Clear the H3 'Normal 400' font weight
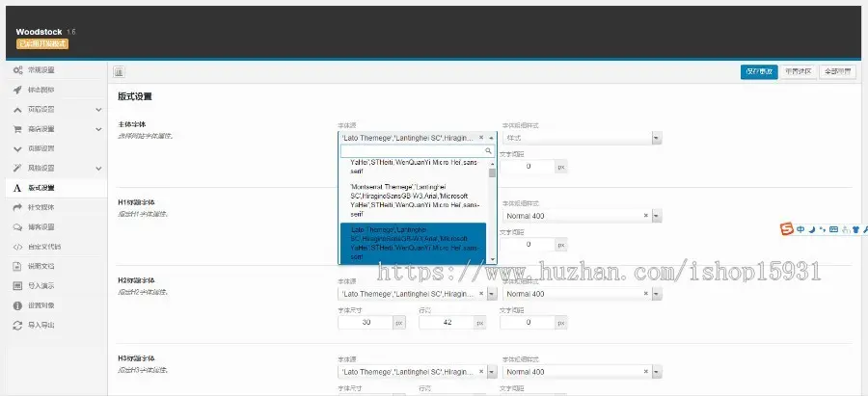 [645, 372]
